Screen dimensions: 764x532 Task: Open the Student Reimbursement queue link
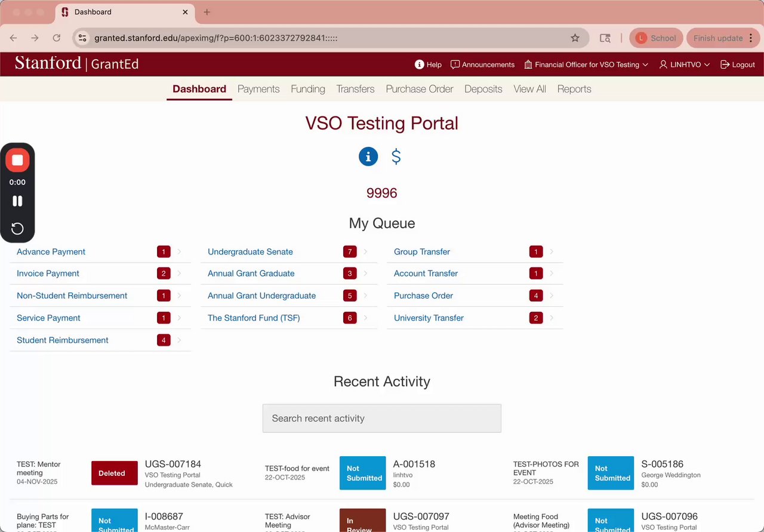click(63, 340)
